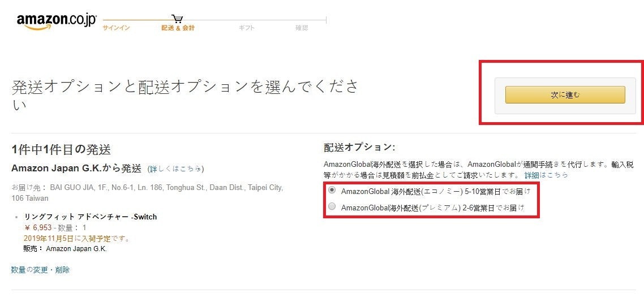Click 数量の変更・削除 link
The image size is (644, 302).
pyautogui.click(x=40, y=270)
